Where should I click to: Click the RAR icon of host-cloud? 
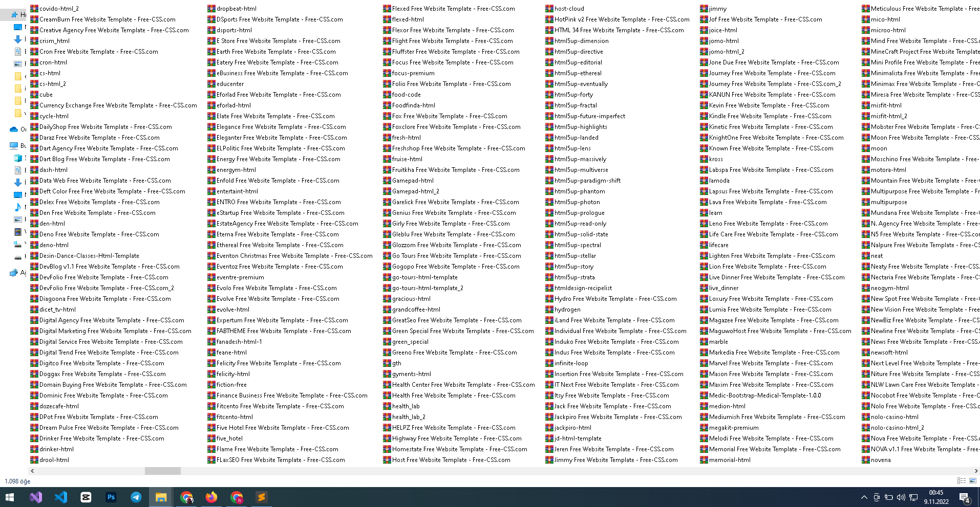point(549,9)
